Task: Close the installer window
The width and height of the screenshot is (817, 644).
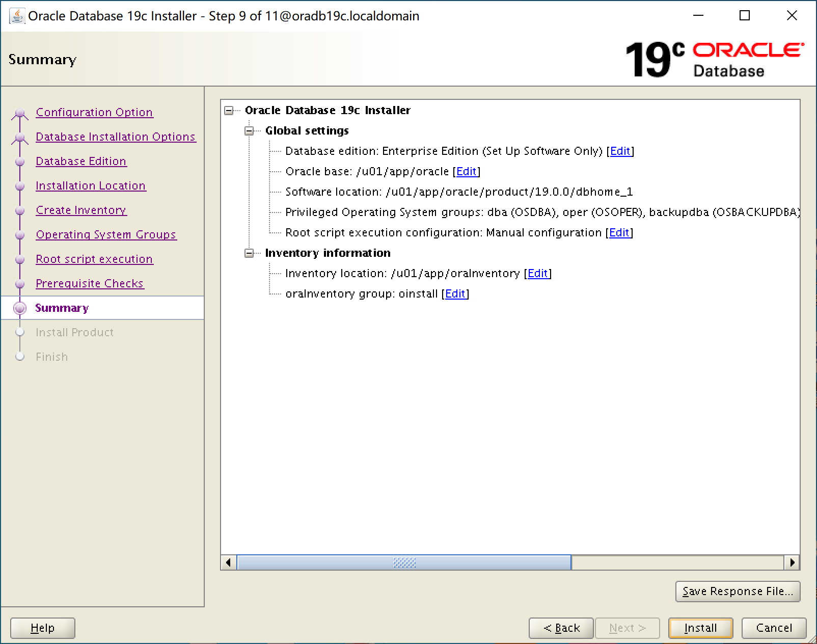Action: tap(792, 16)
